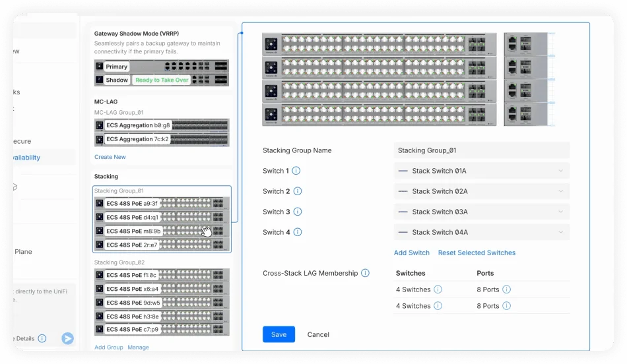The height and width of the screenshot is (364, 627).
Task: Click the top switch in stack diagram
Action: (x=379, y=44)
